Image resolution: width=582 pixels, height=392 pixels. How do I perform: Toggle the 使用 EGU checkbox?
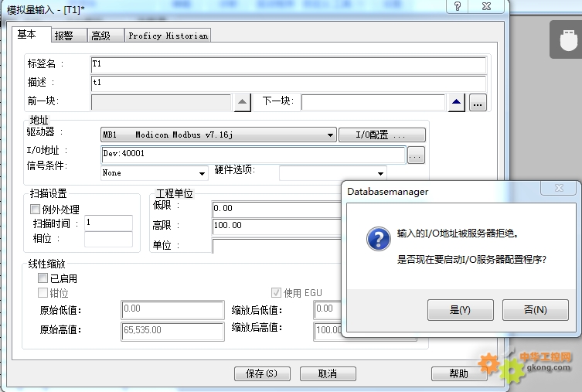(276, 293)
